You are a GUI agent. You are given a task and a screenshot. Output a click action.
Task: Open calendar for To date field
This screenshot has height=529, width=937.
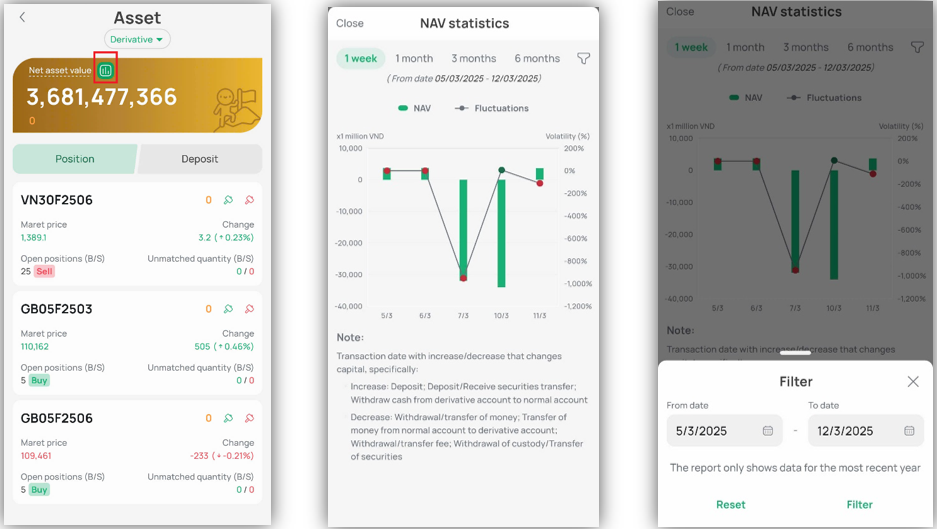point(909,431)
